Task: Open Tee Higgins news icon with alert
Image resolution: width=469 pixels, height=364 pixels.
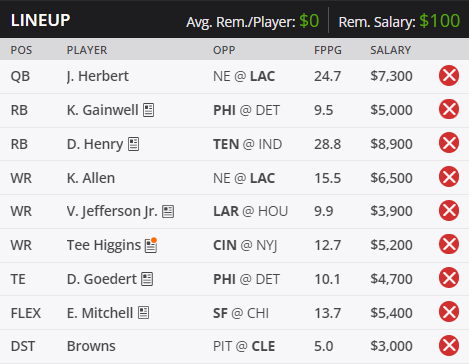Action: [151, 245]
